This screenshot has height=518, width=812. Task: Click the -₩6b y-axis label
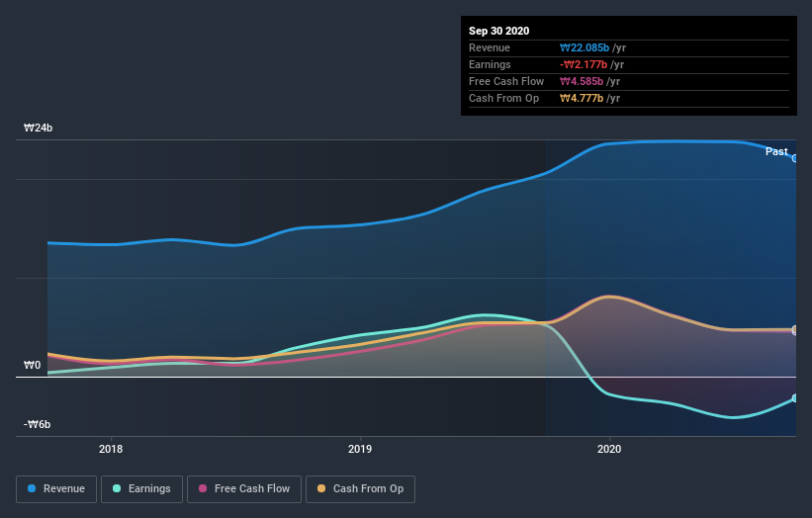pyautogui.click(x=38, y=424)
